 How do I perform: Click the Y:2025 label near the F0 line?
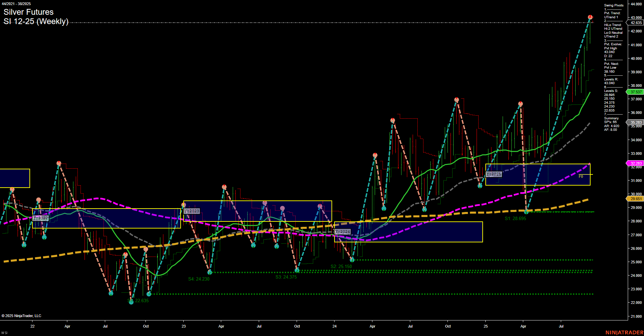click(x=494, y=174)
